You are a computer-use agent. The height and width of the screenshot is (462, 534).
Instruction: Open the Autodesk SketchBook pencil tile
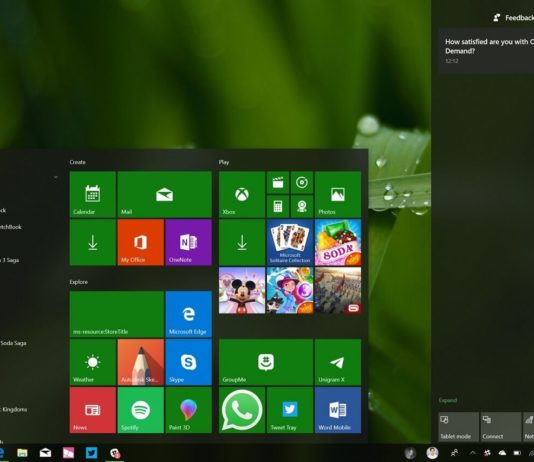pos(140,362)
